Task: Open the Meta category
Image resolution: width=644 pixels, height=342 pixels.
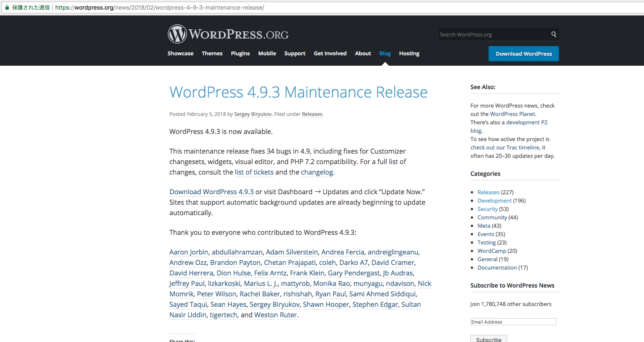Action: click(484, 226)
